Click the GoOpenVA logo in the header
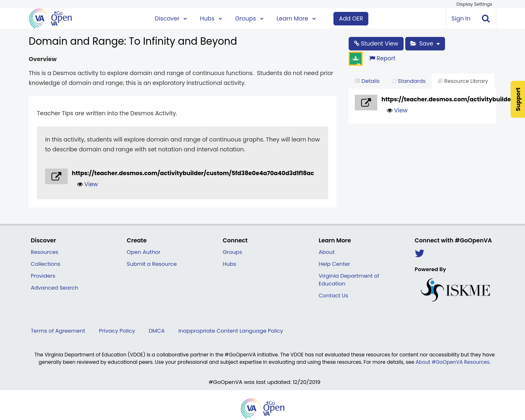Screen dimensions: 525x420 pos(50,18)
